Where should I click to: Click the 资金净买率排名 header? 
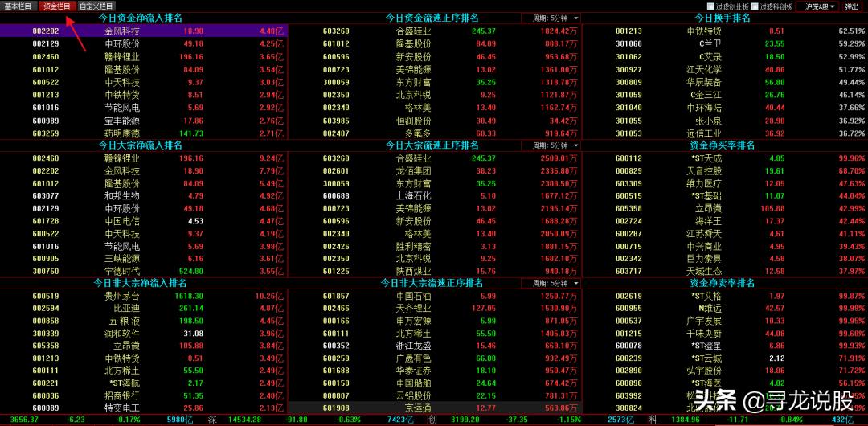pos(723,145)
